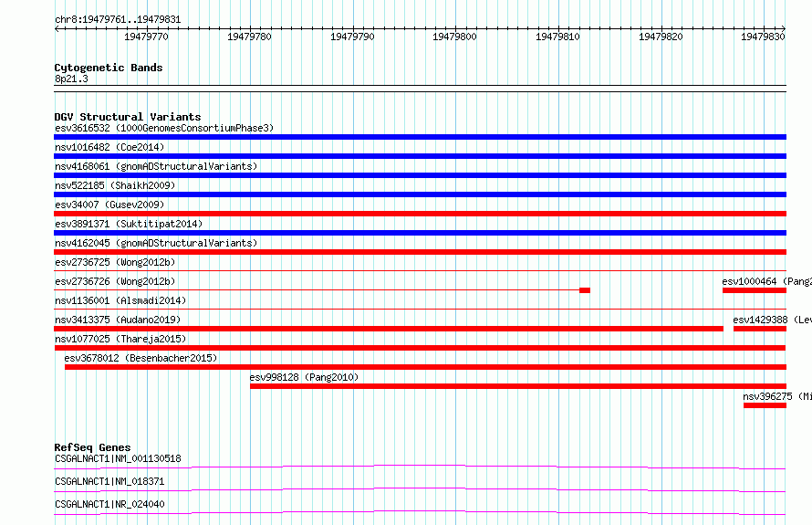Click ruler position 19479770
This screenshot has width=812, height=525.
tap(146, 37)
